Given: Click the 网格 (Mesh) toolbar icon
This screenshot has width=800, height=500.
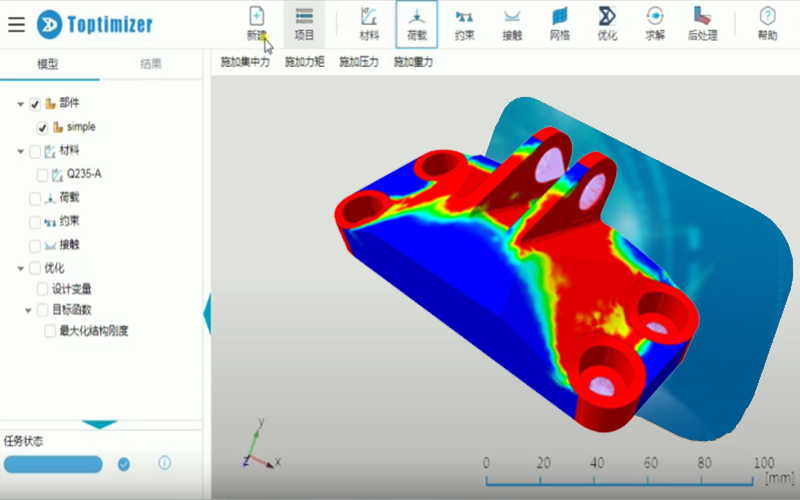Looking at the screenshot, I should point(559,23).
